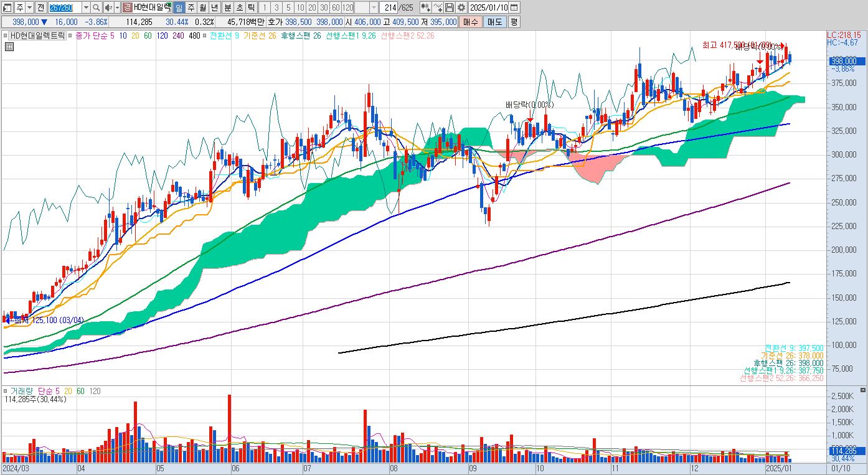Select the 5 interval tab

pyautogui.click(x=288, y=7)
